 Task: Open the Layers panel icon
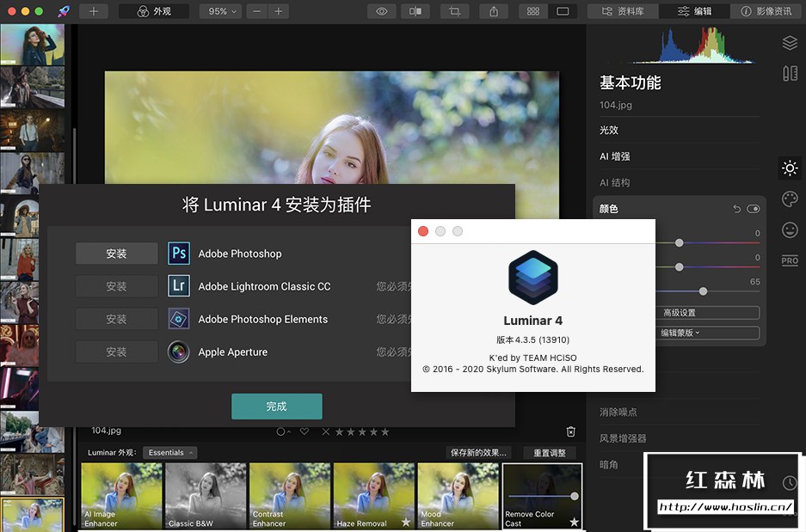click(x=790, y=43)
